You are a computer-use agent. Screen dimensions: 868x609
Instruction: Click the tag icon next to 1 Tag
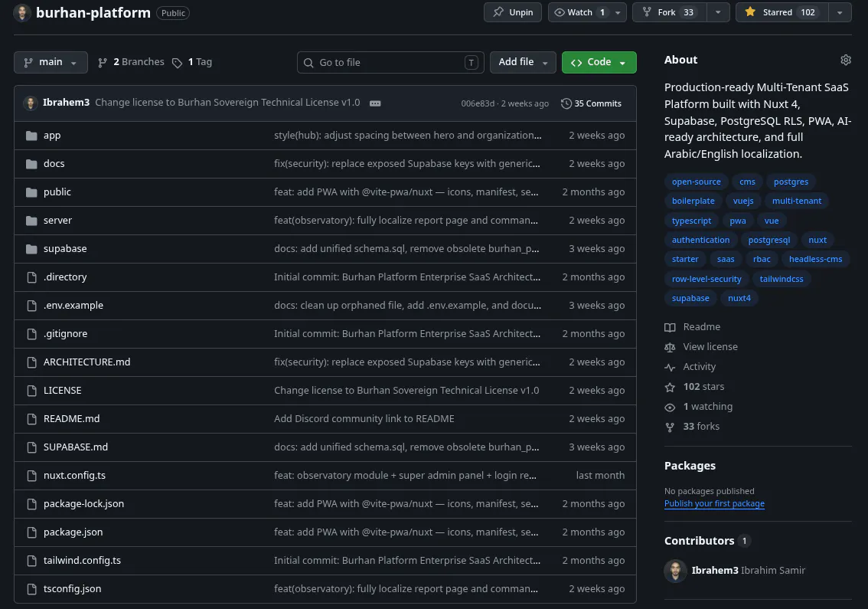tap(177, 63)
